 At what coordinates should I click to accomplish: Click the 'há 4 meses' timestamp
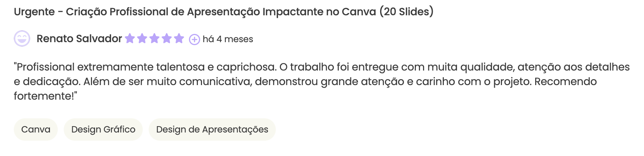(x=228, y=39)
